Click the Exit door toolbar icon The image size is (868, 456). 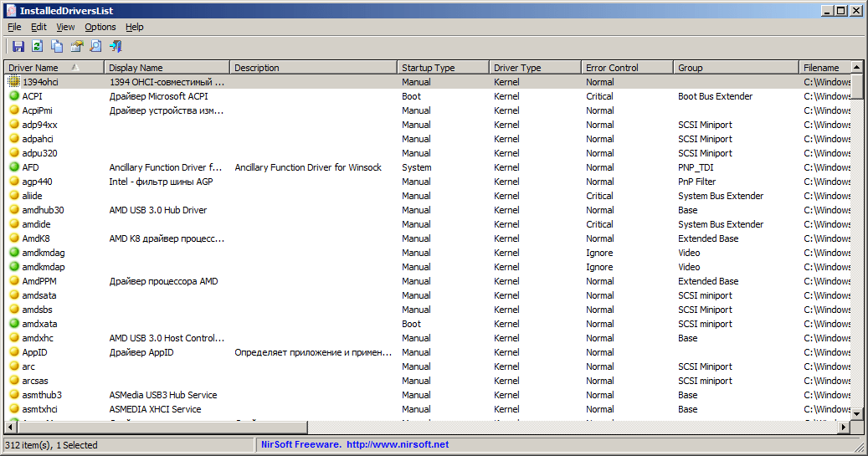[x=116, y=47]
